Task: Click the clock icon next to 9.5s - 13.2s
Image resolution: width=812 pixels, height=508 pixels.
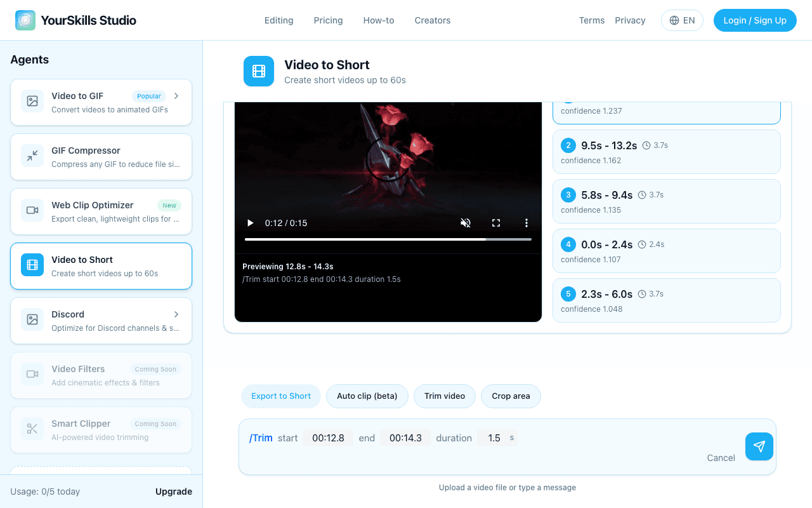Action: click(646, 145)
